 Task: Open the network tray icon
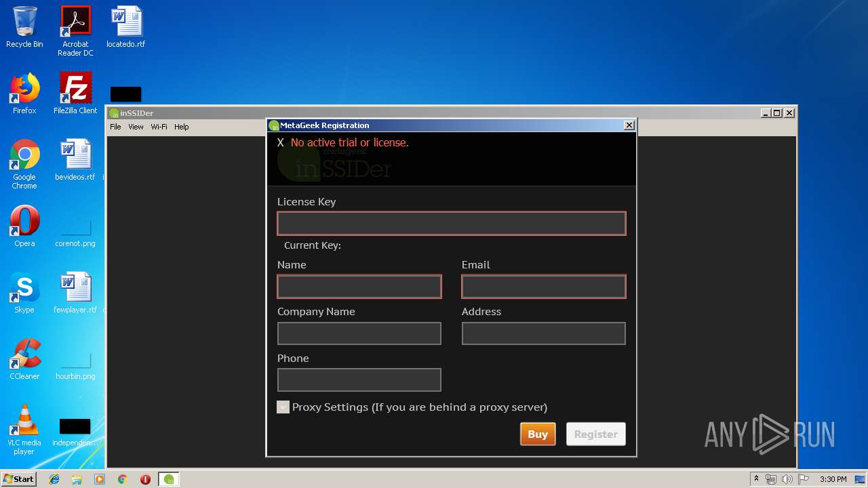pyautogui.click(x=771, y=479)
